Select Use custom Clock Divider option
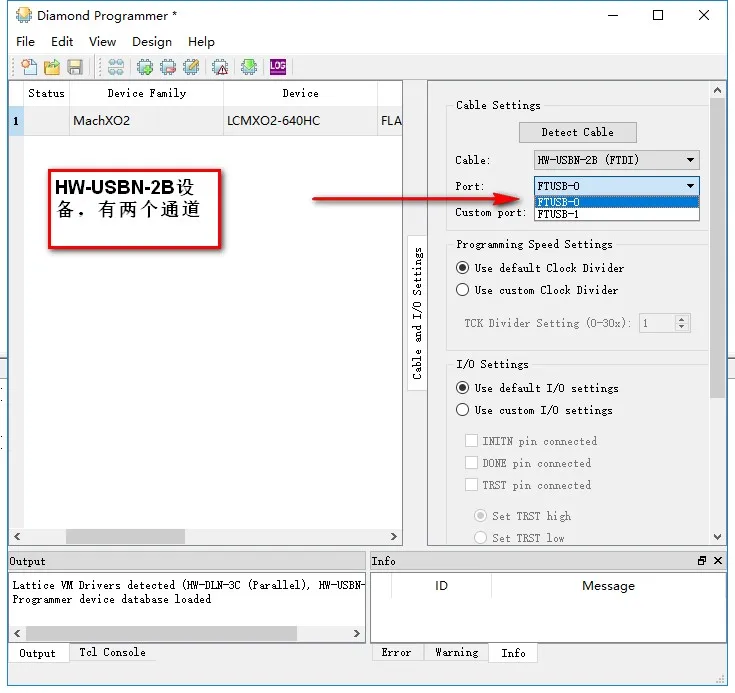 pos(463,290)
